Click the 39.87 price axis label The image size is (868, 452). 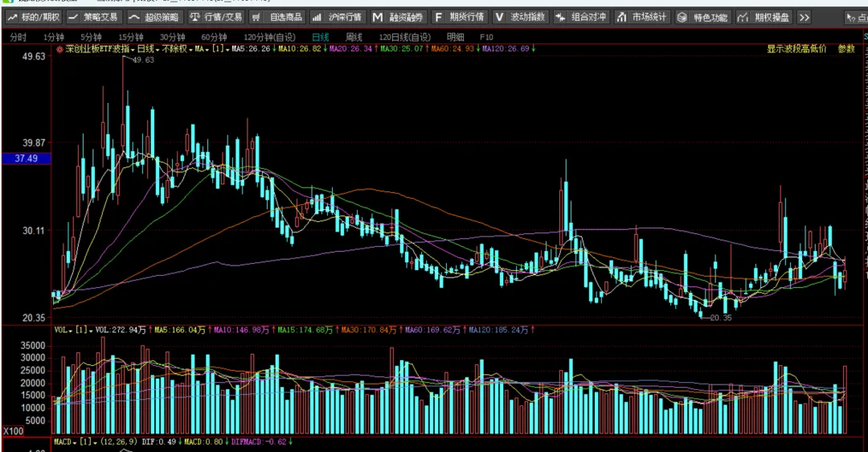pos(34,143)
